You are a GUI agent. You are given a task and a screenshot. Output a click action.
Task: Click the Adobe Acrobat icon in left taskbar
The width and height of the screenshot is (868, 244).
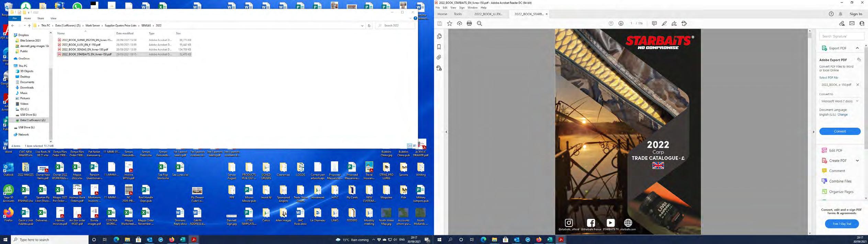(x=194, y=240)
